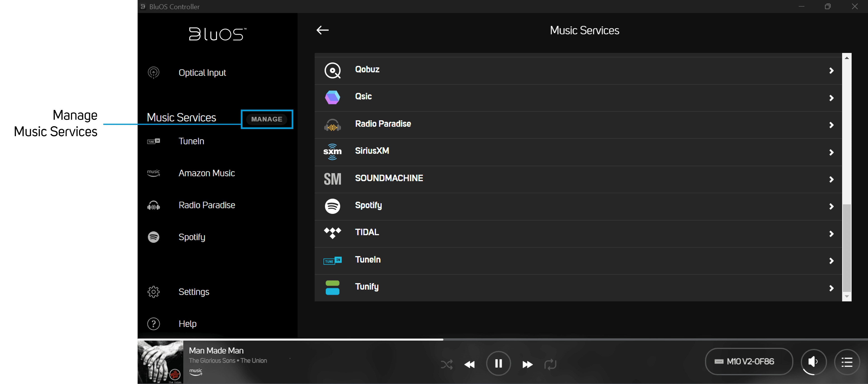
Task: Expand the Qobuz row chevron
Action: click(x=831, y=71)
